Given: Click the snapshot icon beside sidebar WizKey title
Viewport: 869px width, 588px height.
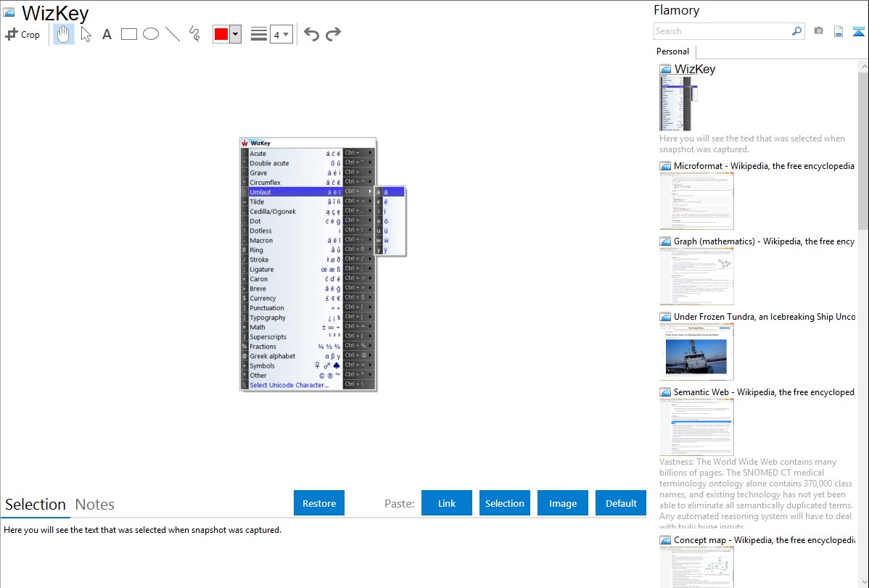Looking at the screenshot, I should (665, 70).
